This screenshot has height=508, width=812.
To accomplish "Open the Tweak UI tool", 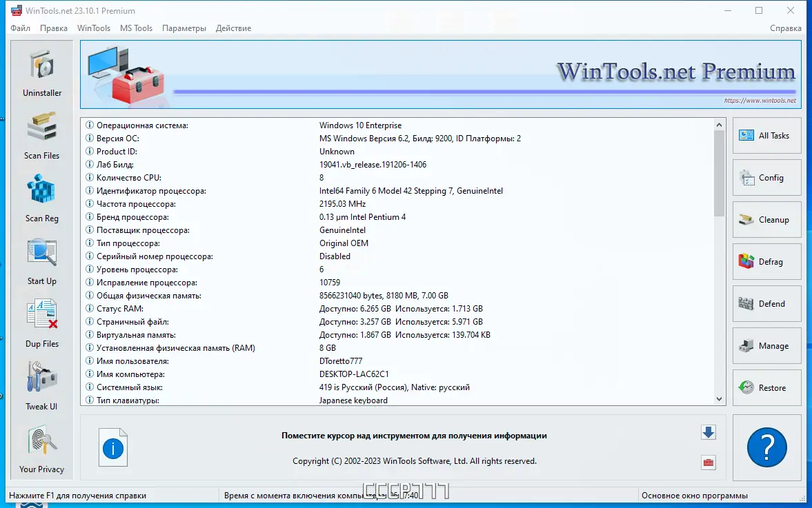I will point(42,387).
